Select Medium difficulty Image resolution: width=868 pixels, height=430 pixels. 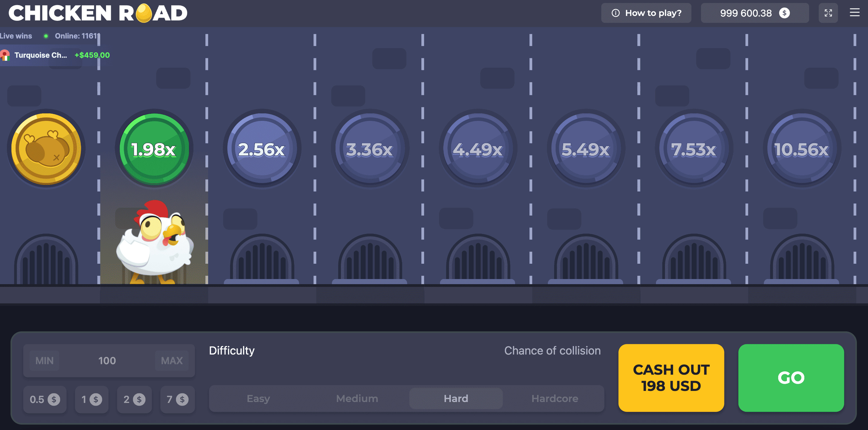point(357,398)
